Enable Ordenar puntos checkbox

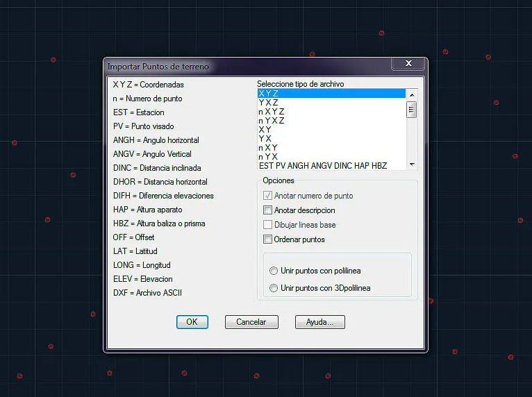point(267,239)
